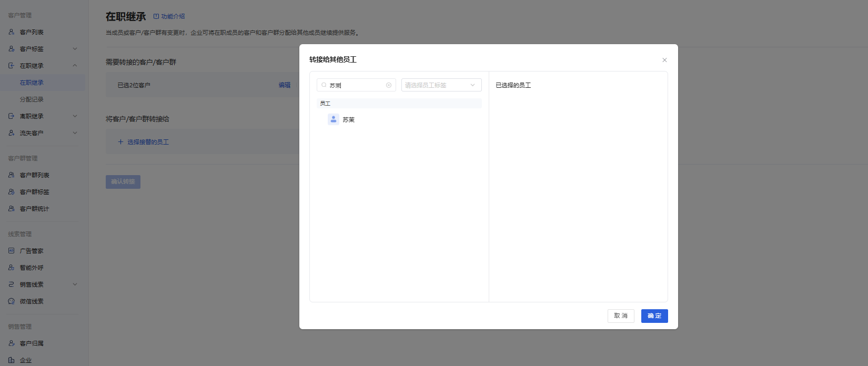Click the 离职继承 sidebar icon
Image resolution: width=868 pixels, height=366 pixels.
[12, 116]
